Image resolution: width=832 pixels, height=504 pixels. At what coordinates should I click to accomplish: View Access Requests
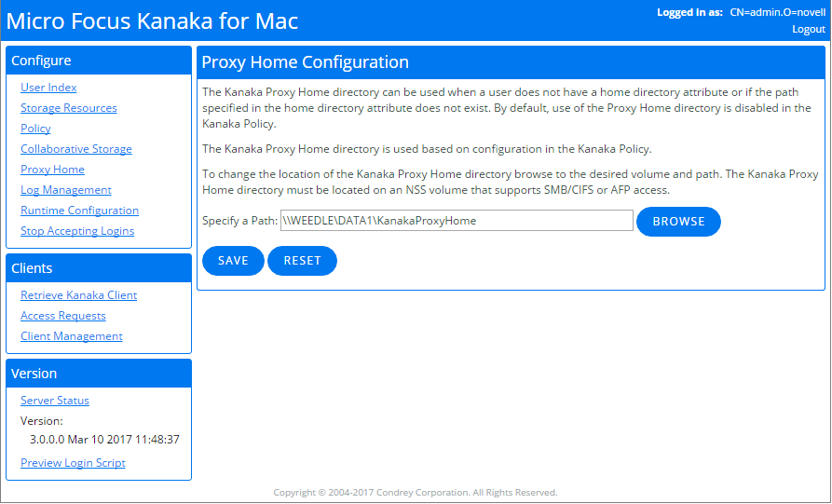click(x=63, y=316)
